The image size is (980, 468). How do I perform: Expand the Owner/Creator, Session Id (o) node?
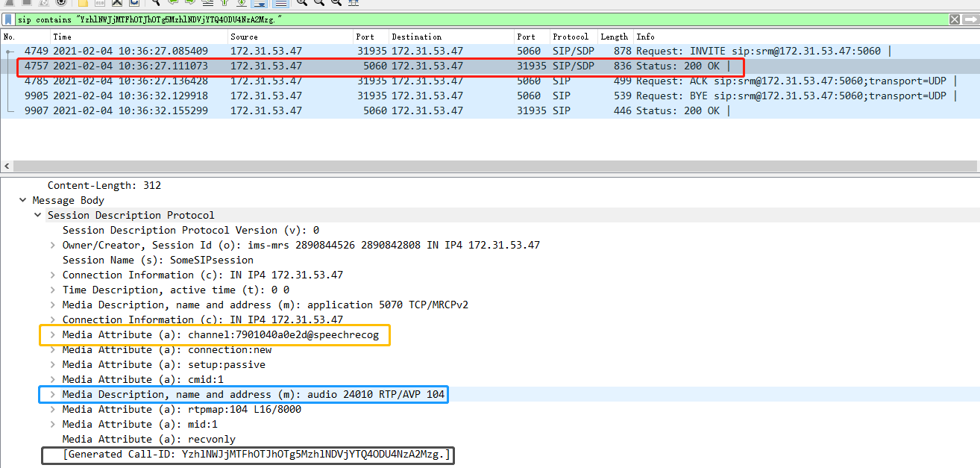point(52,245)
